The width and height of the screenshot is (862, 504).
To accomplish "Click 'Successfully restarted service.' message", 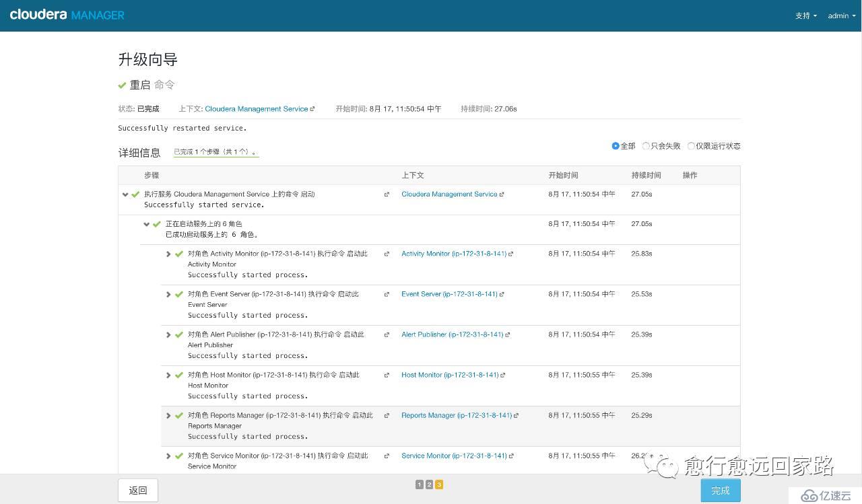I will [x=183, y=128].
